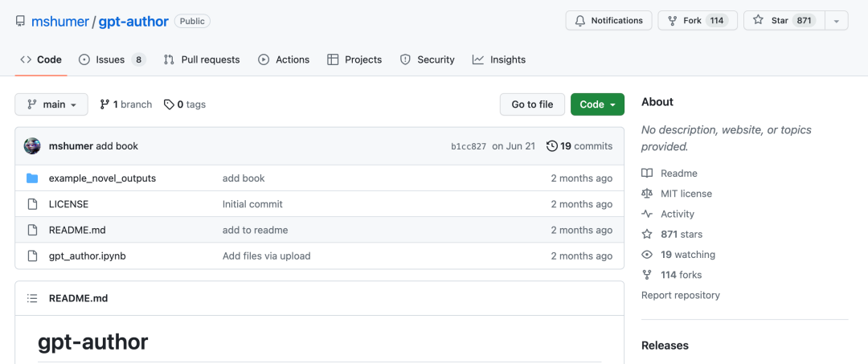Click the Go to file button
The height and width of the screenshot is (364, 868).
click(532, 104)
